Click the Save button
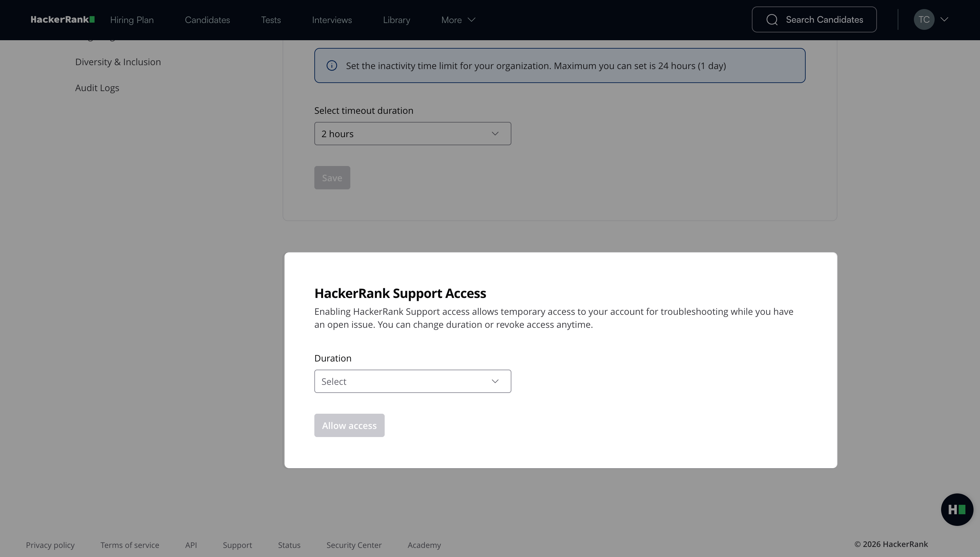 tap(332, 177)
